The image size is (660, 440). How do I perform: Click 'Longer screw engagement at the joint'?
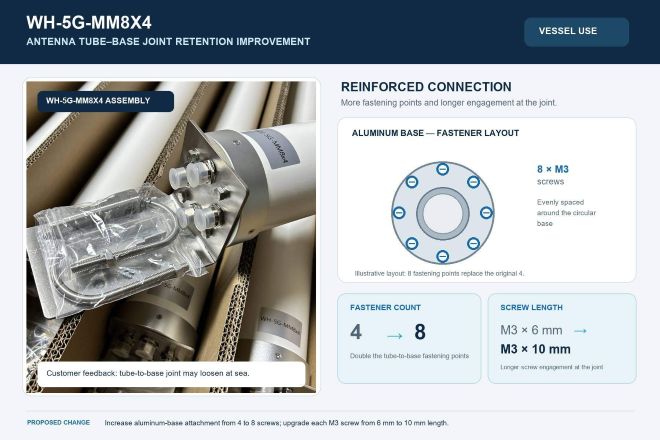click(551, 367)
